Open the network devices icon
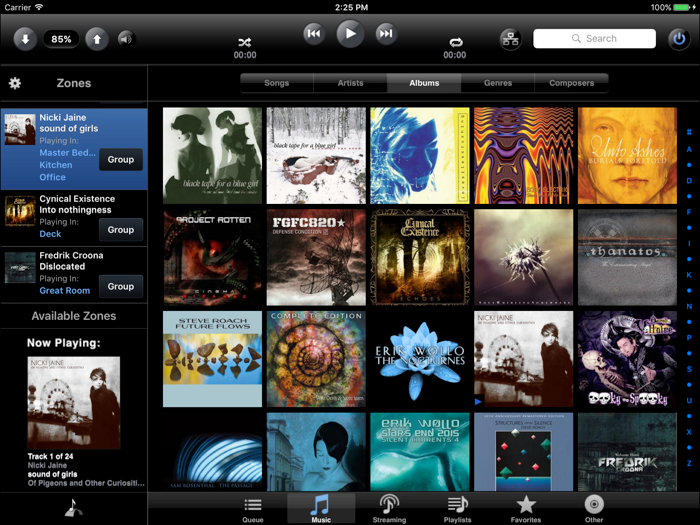Screen dimensions: 700x525 [x=511, y=39]
